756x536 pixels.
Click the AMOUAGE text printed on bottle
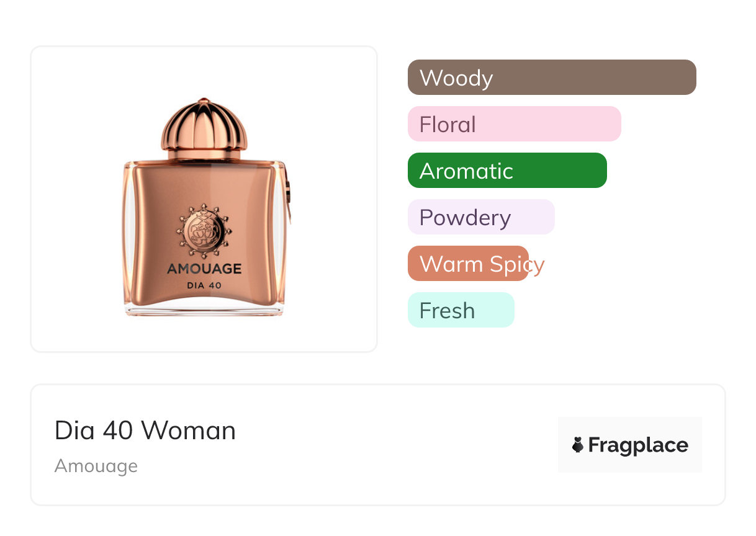tap(204, 269)
